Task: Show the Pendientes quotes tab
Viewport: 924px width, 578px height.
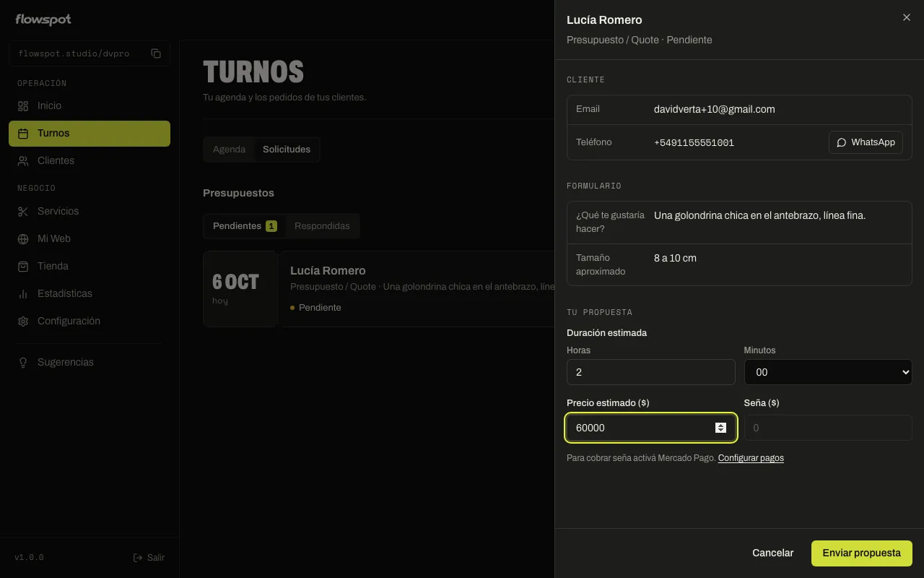Action: click(245, 226)
